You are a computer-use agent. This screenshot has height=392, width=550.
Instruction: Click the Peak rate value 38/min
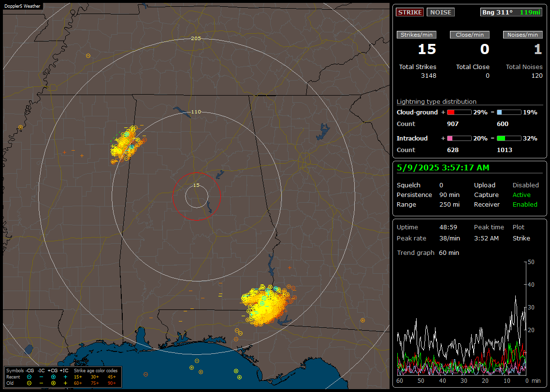449,238
